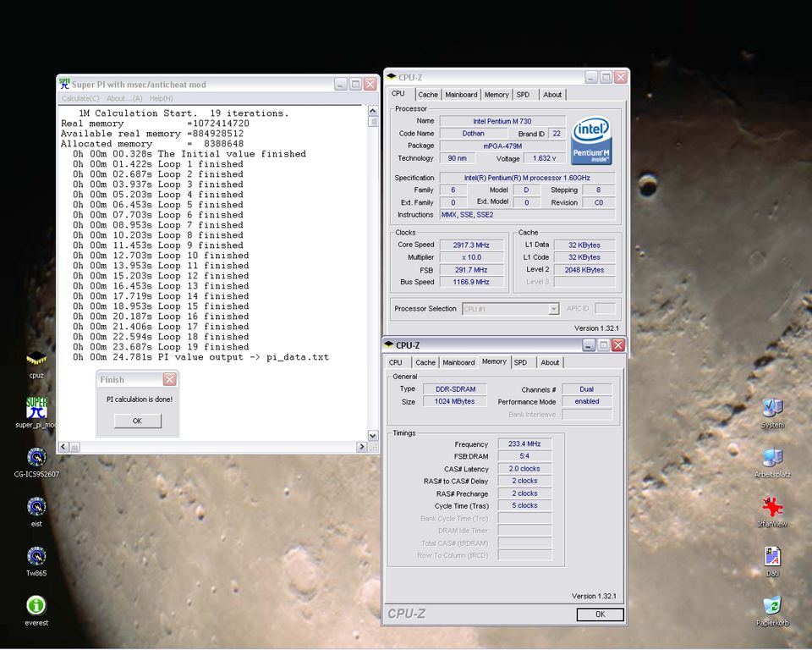Click Super PI horizontal scroll right arrow
Screen dimensions: 812x650
(361, 446)
